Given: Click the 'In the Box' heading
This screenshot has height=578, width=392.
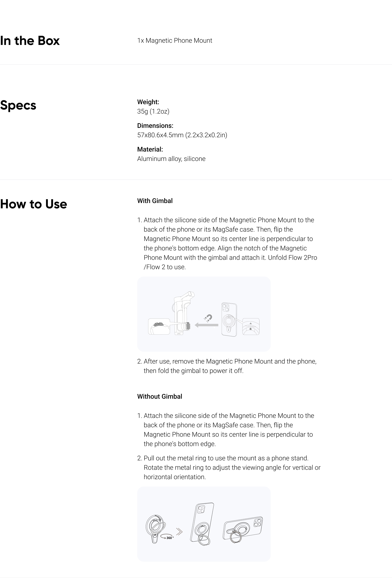Looking at the screenshot, I should pos(30,40).
